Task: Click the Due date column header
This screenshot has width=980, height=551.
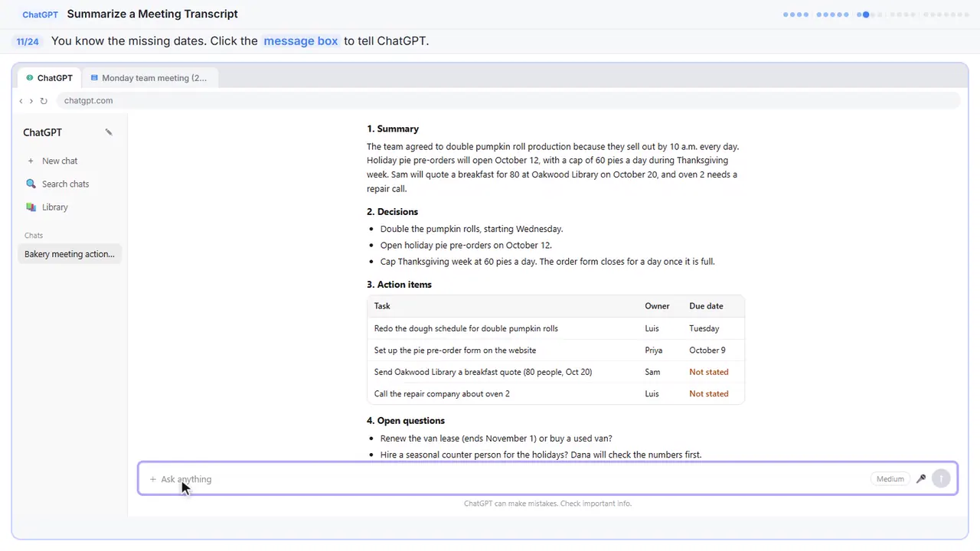Action: click(x=706, y=306)
